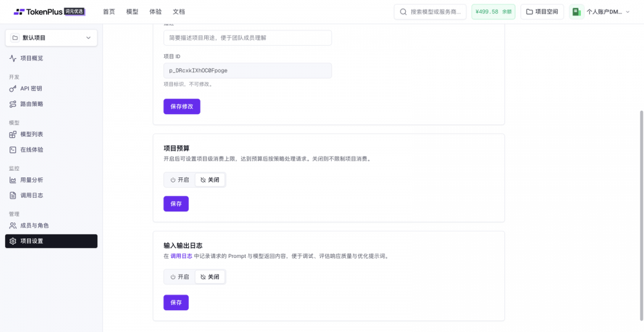The image size is (644, 332).
Task: Click the 用量分析 chart icon
Action: (13, 180)
